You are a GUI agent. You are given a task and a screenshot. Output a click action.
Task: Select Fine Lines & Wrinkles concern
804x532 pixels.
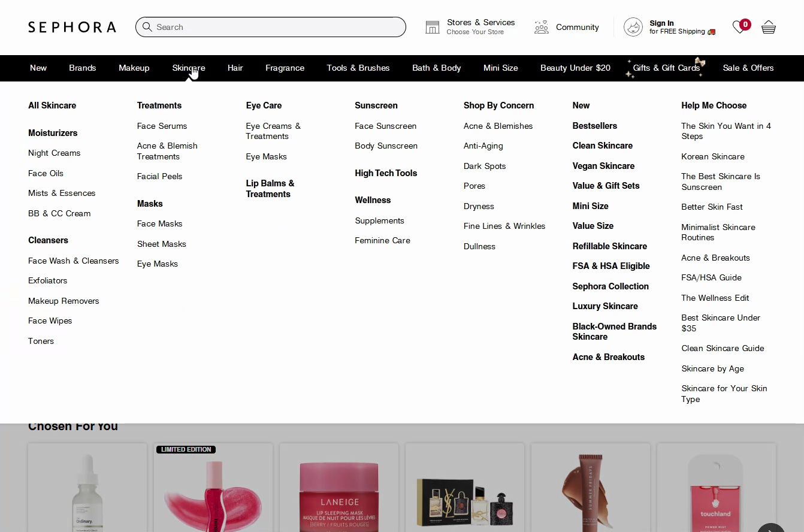[504, 226]
